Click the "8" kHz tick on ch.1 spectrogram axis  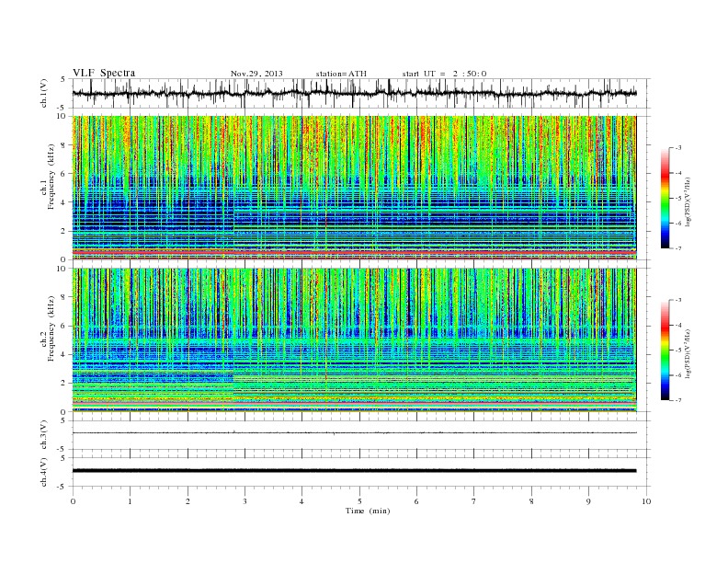click(x=63, y=145)
